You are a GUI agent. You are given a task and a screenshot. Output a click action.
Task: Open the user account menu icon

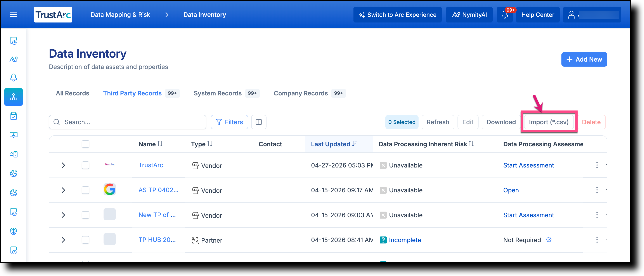point(571,15)
